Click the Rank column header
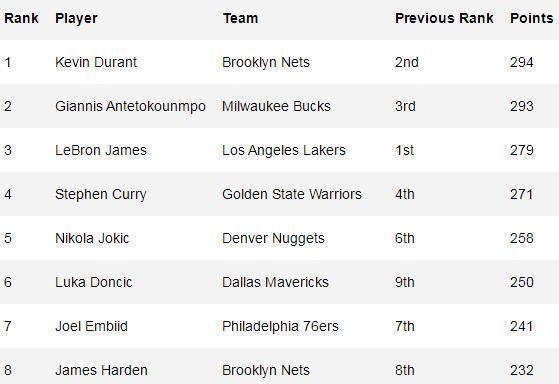The height and width of the screenshot is (384, 559). [x=21, y=18]
